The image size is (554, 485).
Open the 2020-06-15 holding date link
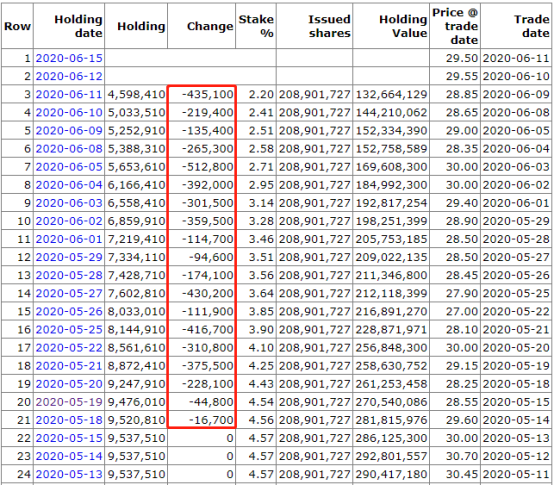69,58
